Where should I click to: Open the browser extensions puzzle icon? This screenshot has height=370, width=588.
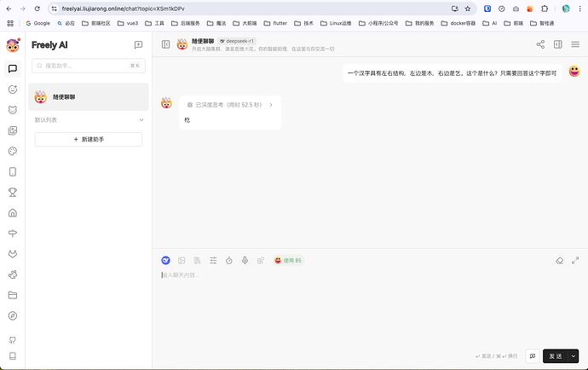(545, 9)
